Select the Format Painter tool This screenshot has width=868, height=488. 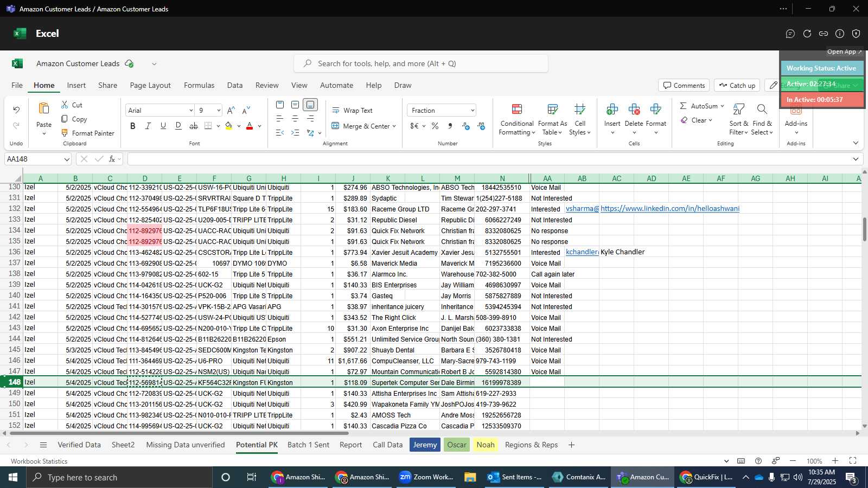[87, 133]
